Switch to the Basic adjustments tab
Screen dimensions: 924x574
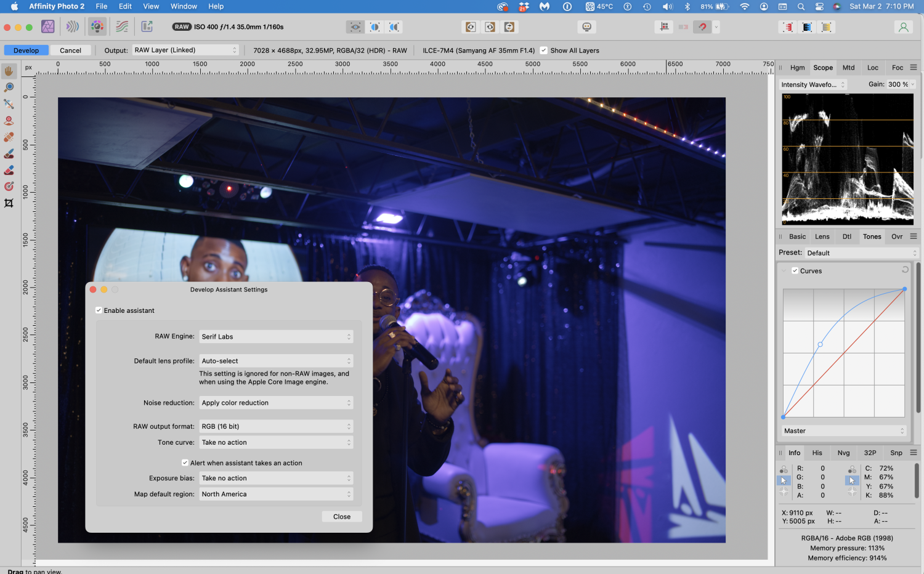797,236
